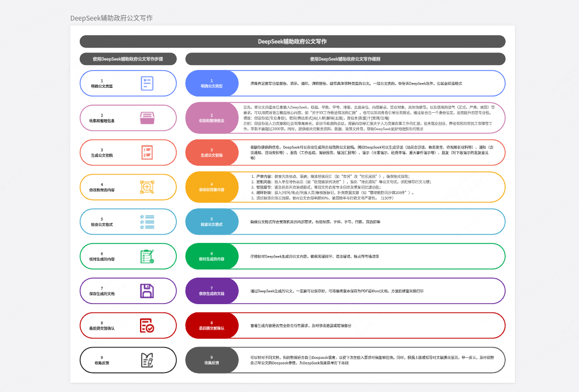Select step label 9 收集反馈 in outlined steps column
This screenshot has height=392, width=579.
click(102, 360)
